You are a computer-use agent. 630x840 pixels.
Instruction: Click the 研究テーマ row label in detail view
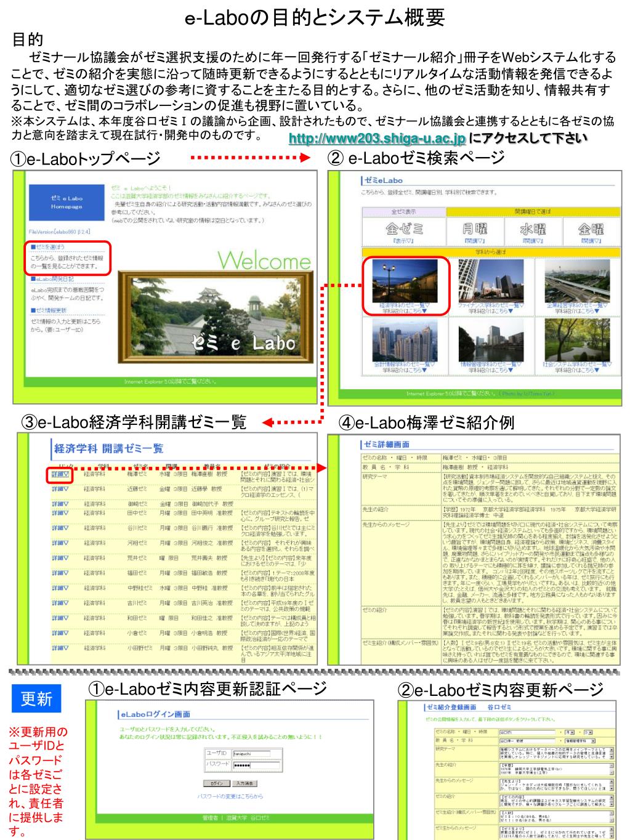pos(375,477)
